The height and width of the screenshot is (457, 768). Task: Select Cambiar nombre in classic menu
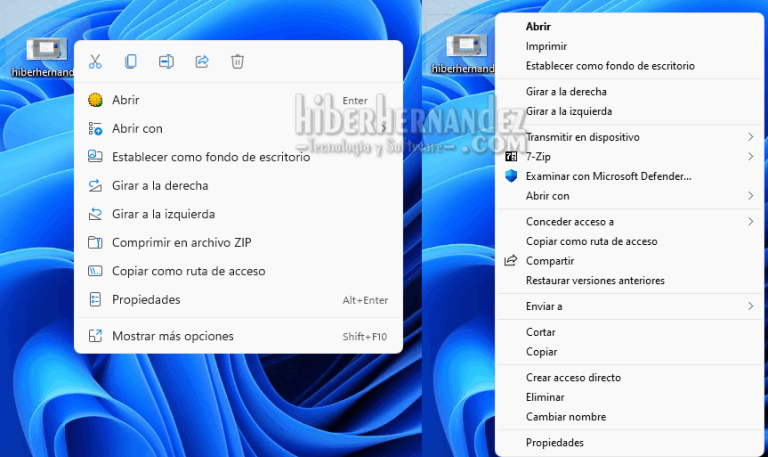[x=566, y=417]
